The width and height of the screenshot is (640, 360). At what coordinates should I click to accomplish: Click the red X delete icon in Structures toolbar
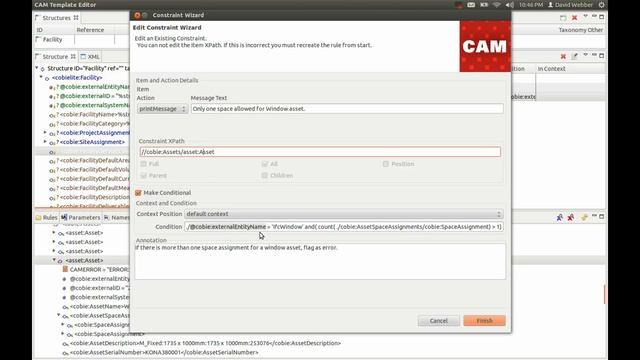574,18
